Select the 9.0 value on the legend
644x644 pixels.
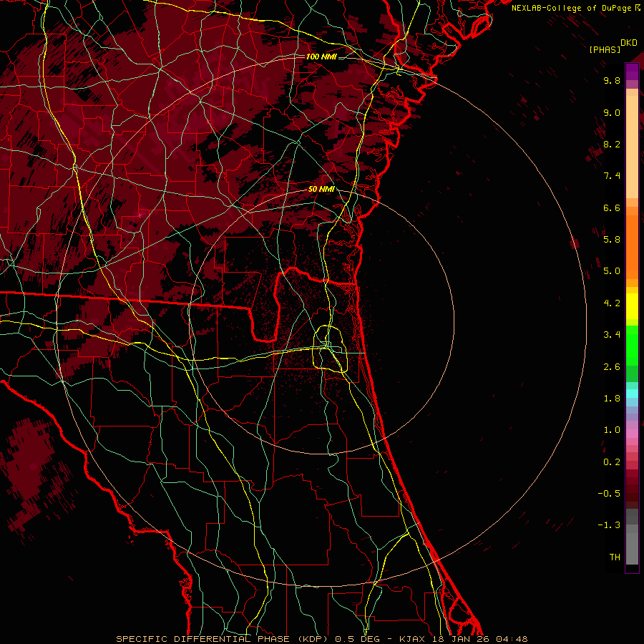coord(612,112)
